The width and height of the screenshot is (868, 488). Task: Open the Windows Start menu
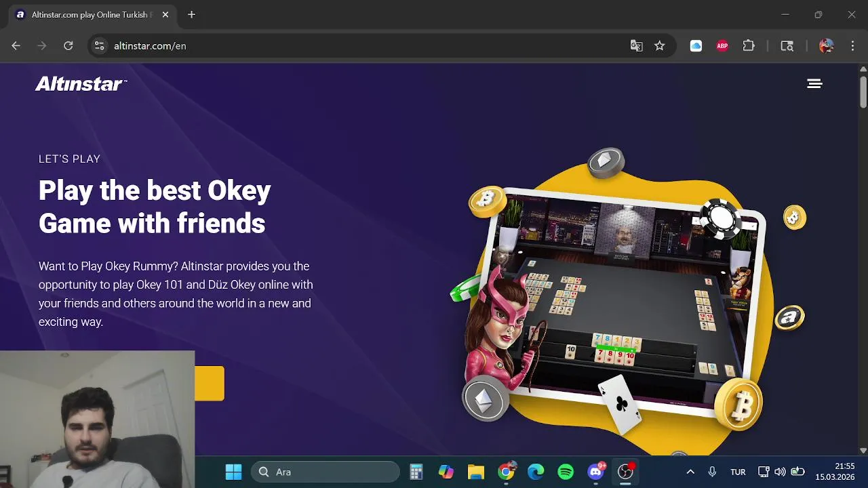click(x=233, y=472)
